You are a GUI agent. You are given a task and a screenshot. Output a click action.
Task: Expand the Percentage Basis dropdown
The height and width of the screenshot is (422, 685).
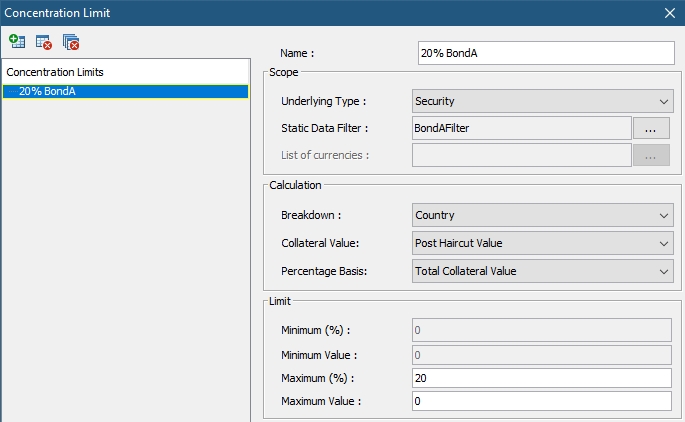pyautogui.click(x=542, y=271)
